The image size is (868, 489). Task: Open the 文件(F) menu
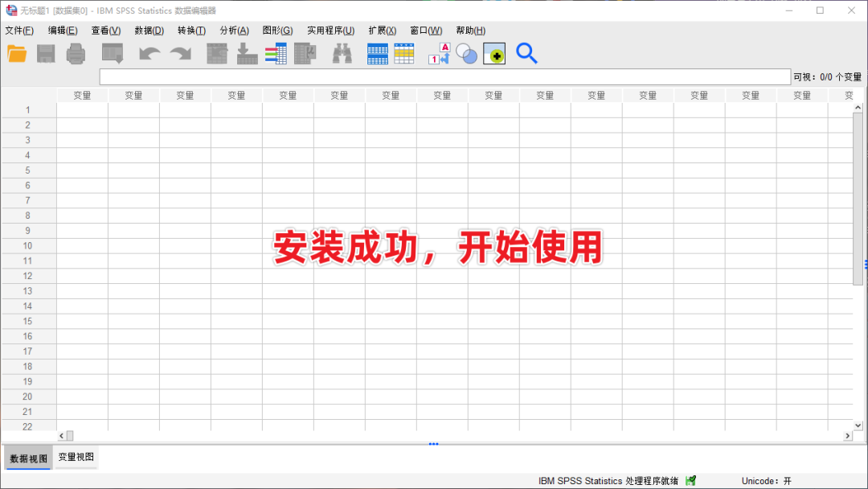[x=19, y=31]
